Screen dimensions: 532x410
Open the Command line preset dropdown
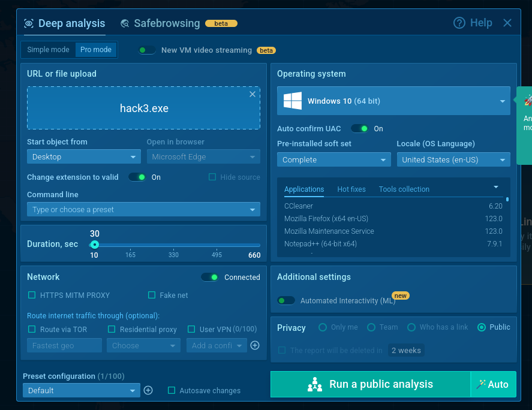tap(143, 209)
